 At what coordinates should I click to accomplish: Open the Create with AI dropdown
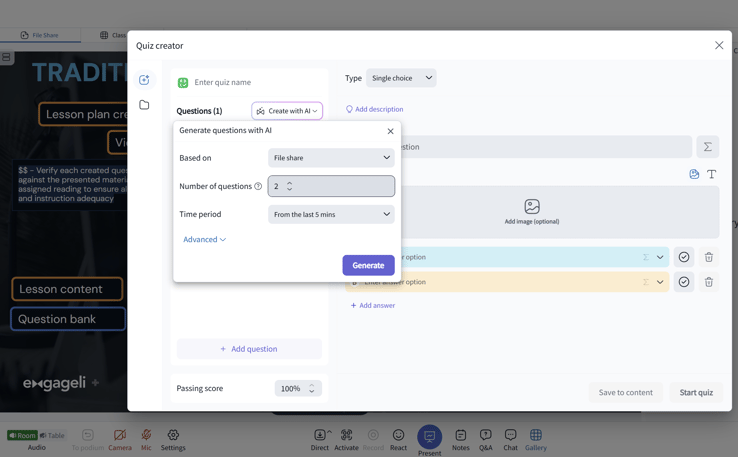287,111
